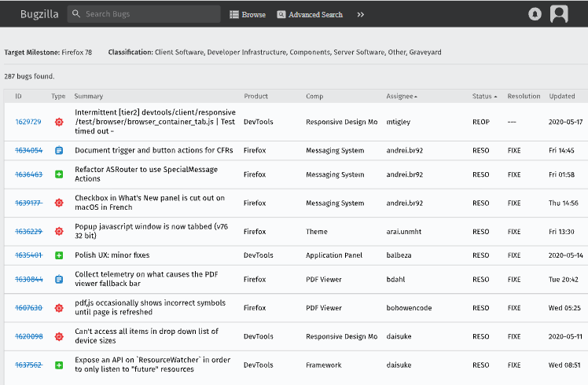Click 'Framework' component cell
Viewport: 588px width, 385px height.
pyautogui.click(x=324, y=365)
